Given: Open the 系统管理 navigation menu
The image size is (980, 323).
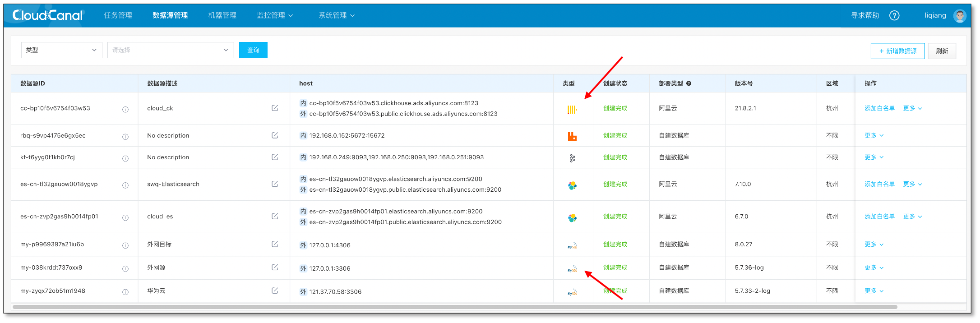Looking at the screenshot, I should point(336,16).
